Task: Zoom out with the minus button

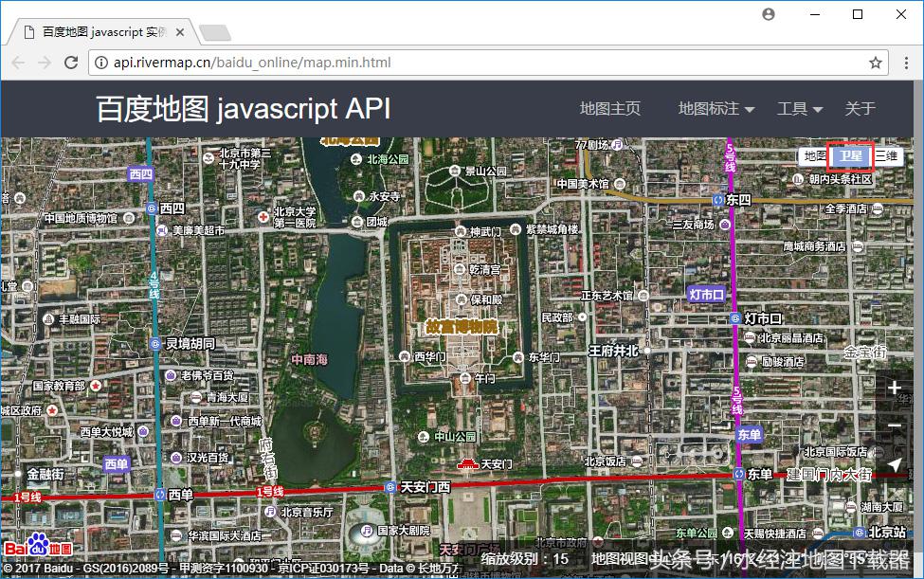Action: click(895, 426)
